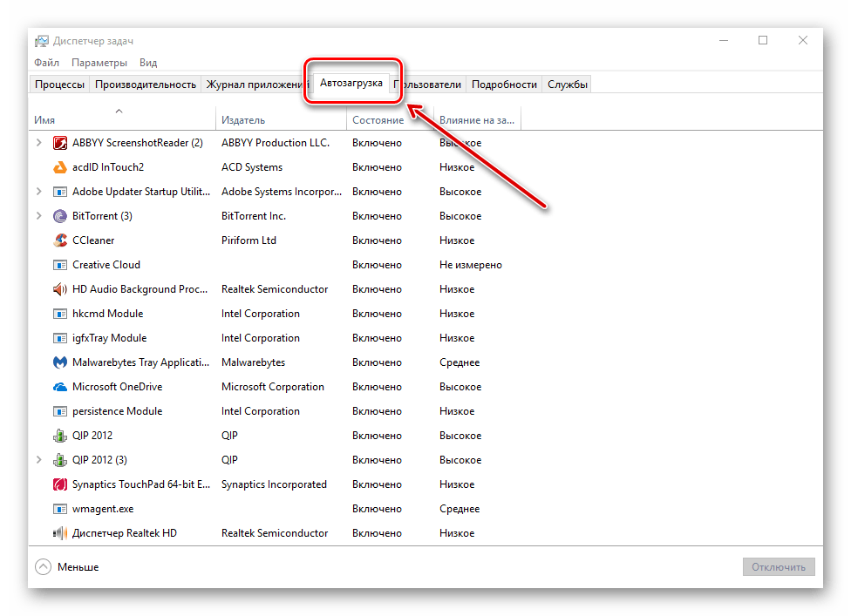Click the Диспетчер Realtek HD icon

[59, 533]
